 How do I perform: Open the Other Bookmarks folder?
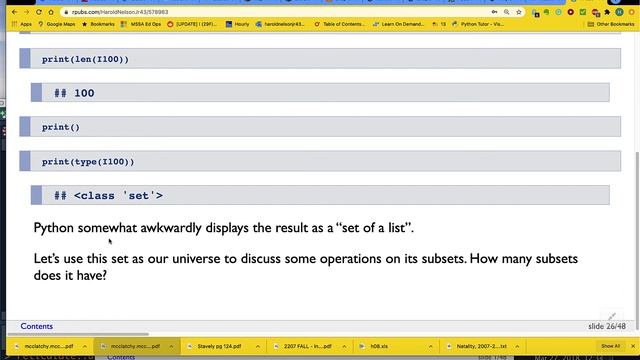(x=611, y=24)
